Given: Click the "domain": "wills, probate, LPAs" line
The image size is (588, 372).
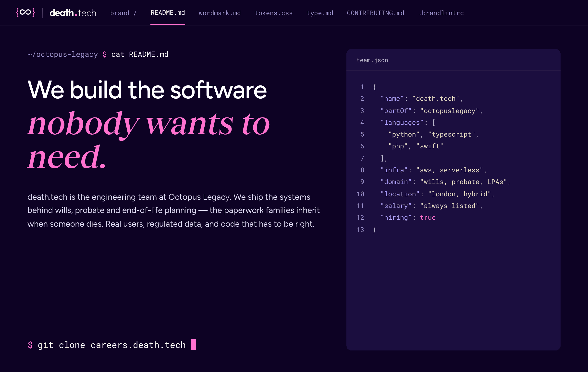Looking at the screenshot, I should (445, 182).
